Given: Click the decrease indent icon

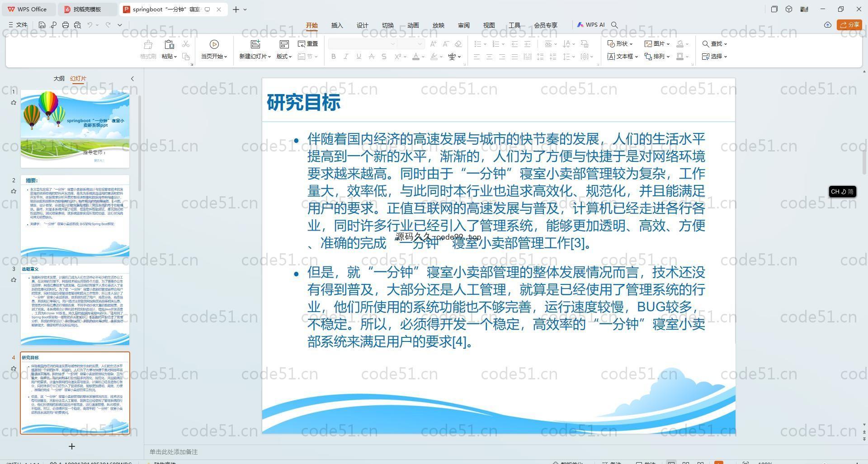Looking at the screenshot, I should (x=514, y=44).
